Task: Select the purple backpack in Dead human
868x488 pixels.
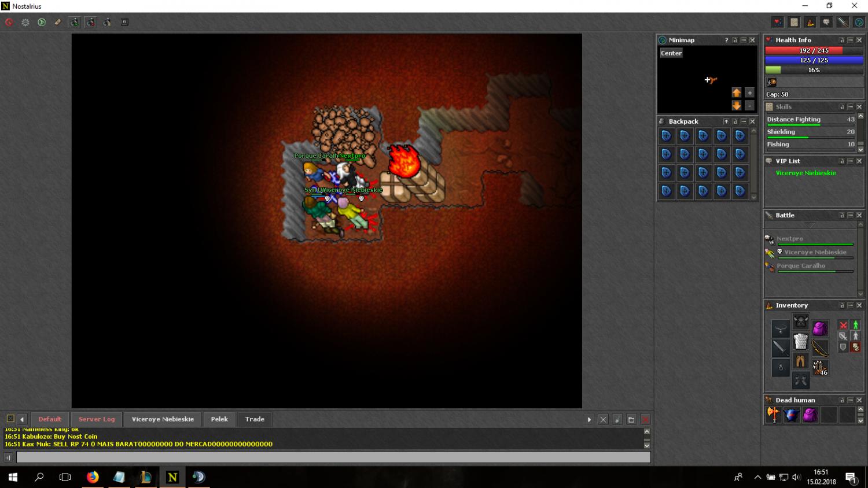Action: pos(810,415)
